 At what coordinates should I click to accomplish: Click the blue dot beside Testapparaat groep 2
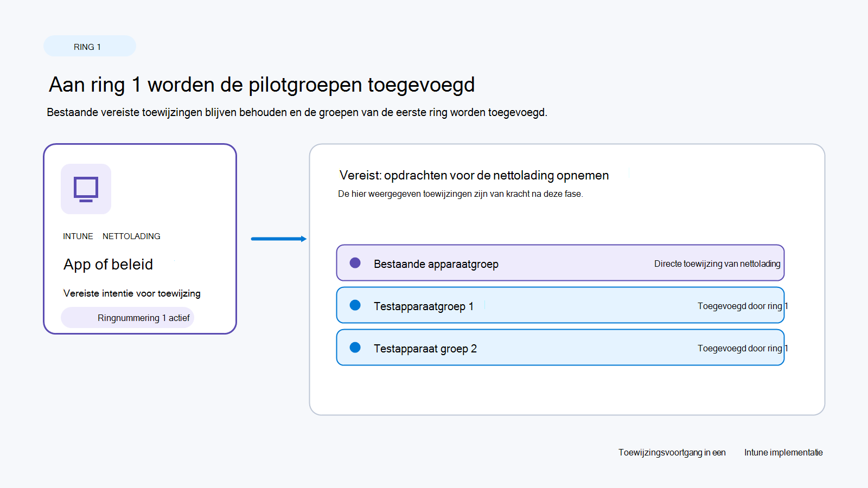pos(355,348)
